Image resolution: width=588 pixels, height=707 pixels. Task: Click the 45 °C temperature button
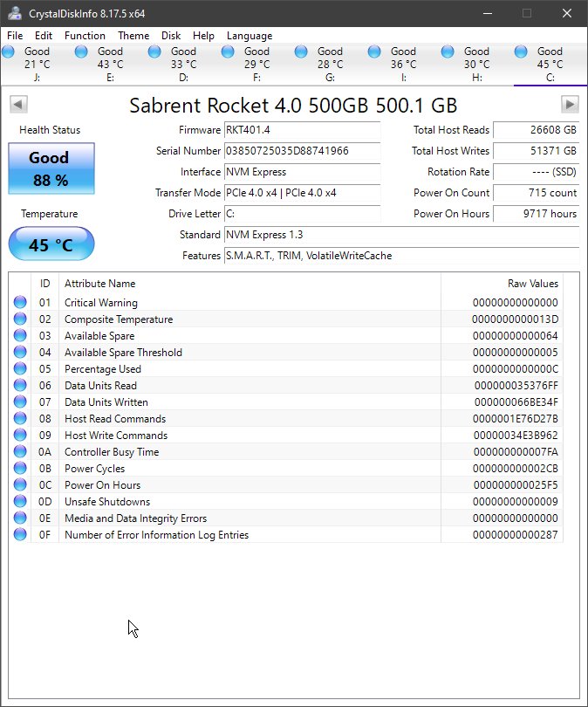tap(51, 244)
